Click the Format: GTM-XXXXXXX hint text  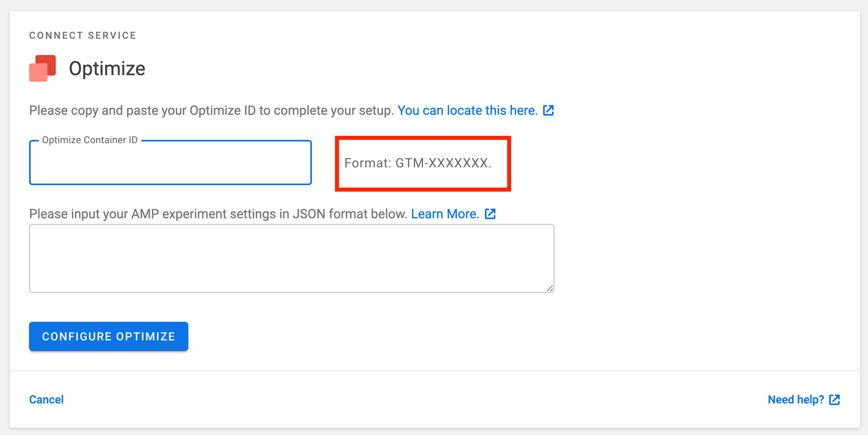tap(418, 163)
